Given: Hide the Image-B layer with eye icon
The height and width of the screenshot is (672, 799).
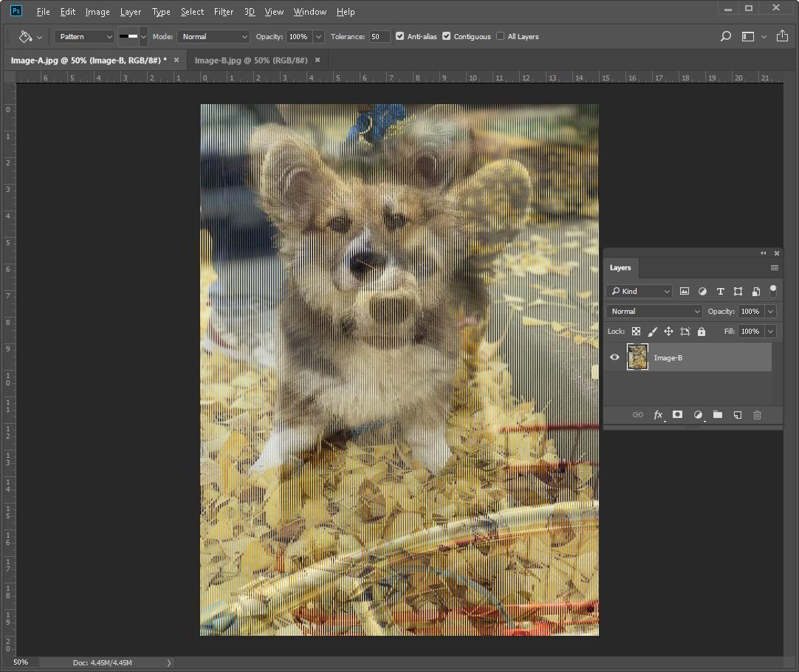Looking at the screenshot, I should 614,357.
